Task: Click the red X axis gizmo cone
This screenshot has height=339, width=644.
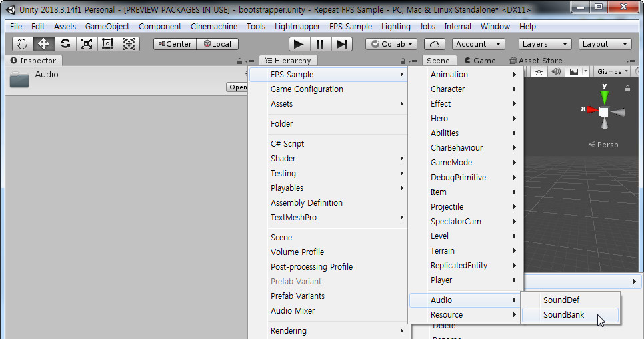Action: (x=592, y=109)
